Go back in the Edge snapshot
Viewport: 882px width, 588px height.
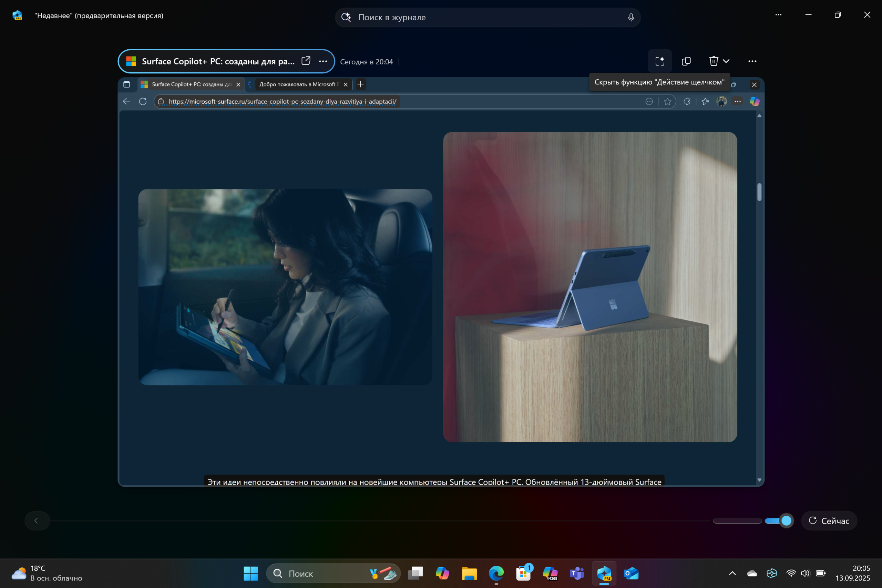click(127, 101)
